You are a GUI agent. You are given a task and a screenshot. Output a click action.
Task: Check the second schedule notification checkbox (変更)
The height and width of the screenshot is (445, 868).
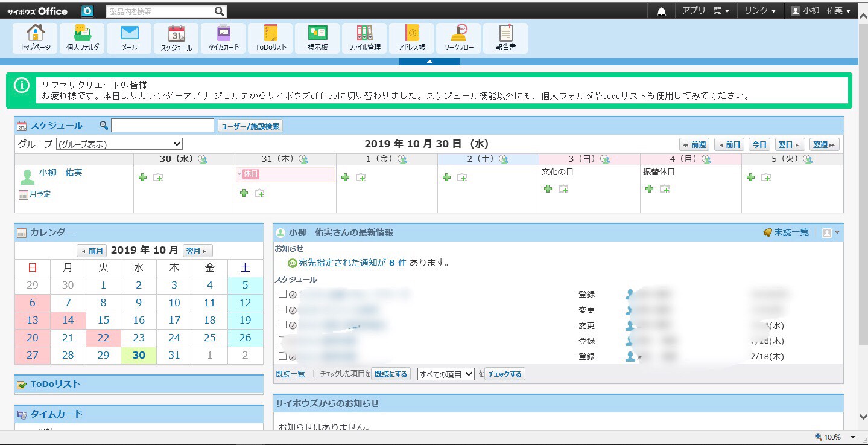click(x=282, y=309)
